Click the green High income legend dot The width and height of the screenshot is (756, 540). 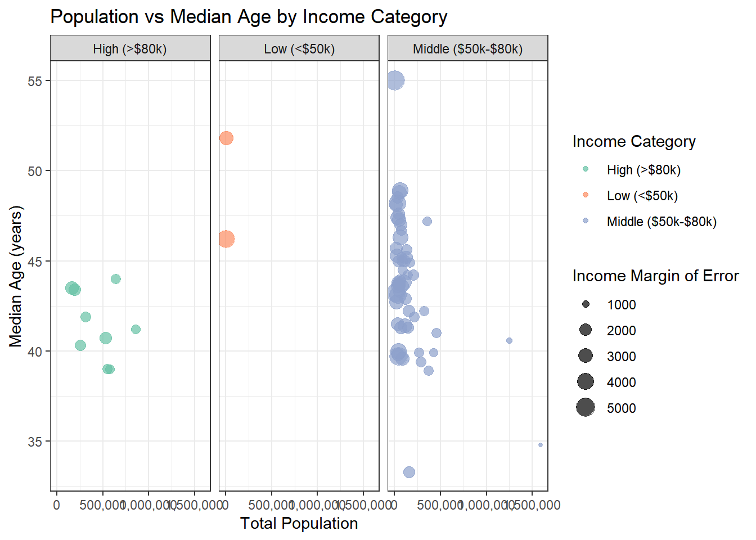point(586,169)
